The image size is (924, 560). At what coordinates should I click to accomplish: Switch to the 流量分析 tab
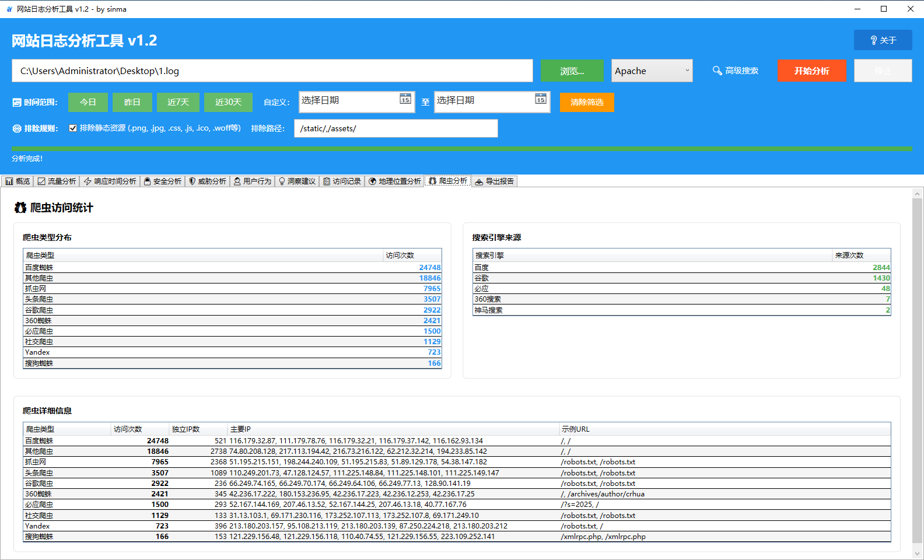tap(57, 181)
